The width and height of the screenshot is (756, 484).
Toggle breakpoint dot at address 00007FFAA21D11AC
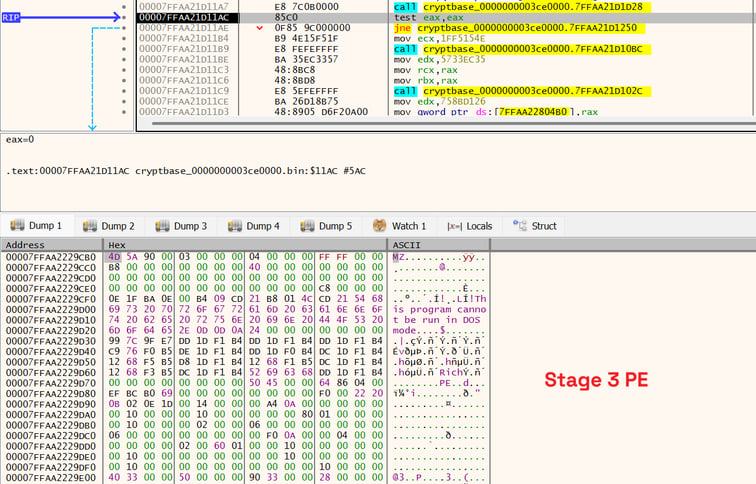click(125, 17)
